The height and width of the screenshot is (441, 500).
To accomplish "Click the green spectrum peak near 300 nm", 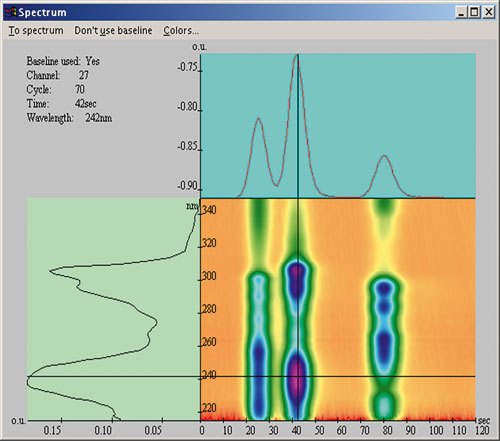I will [51, 271].
